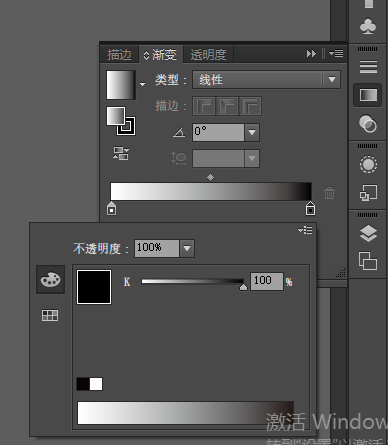Click the 不透明度 100% field
Screen dimensions: 388x445
click(x=157, y=248)
